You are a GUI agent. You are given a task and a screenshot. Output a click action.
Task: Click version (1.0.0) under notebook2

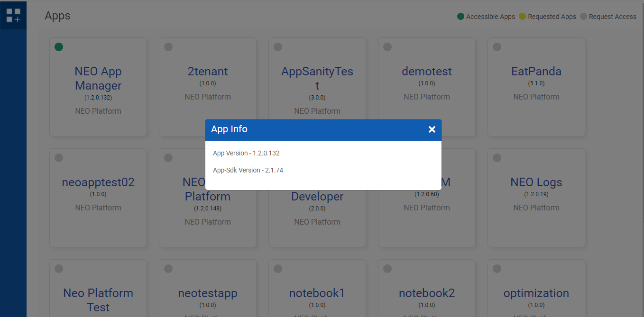coord(427,305)
